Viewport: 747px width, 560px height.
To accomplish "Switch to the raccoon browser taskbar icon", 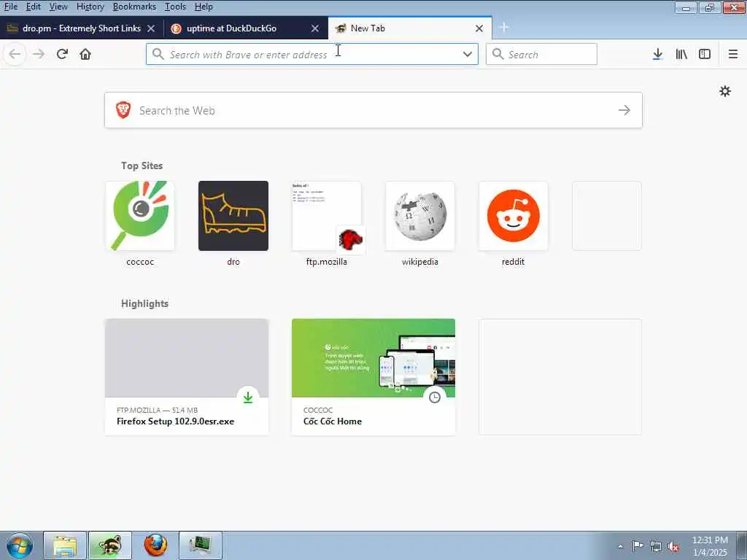I will coord(110,545).
